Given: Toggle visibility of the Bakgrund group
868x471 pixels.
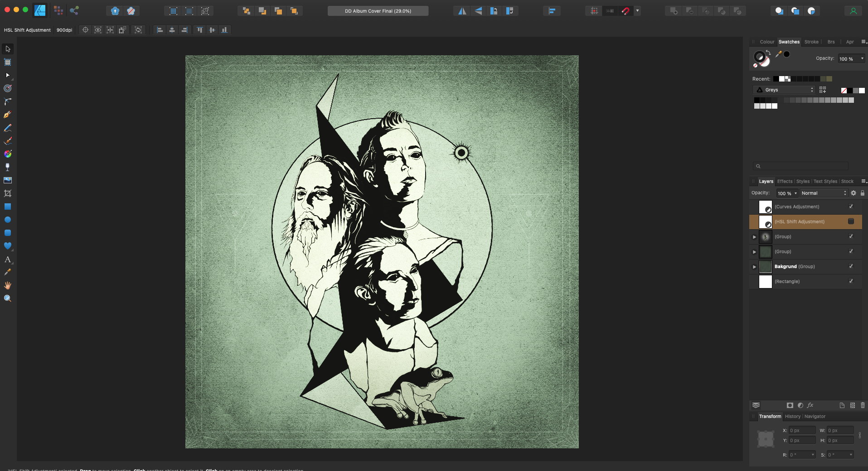Looking at the screenshot, I should click(851, 266).
